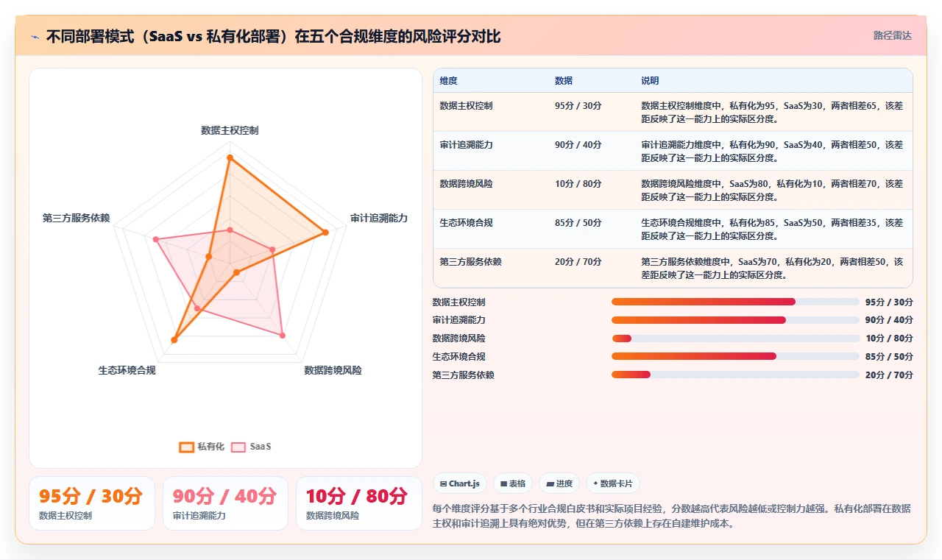This screenshot has width=942, height=560.
Task: Click the 数据跨境风险 table row name
Action: tap(467, 183)
